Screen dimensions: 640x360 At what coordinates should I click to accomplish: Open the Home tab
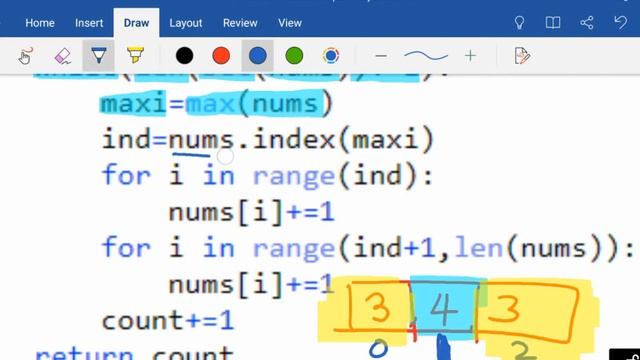pos(40,23)
